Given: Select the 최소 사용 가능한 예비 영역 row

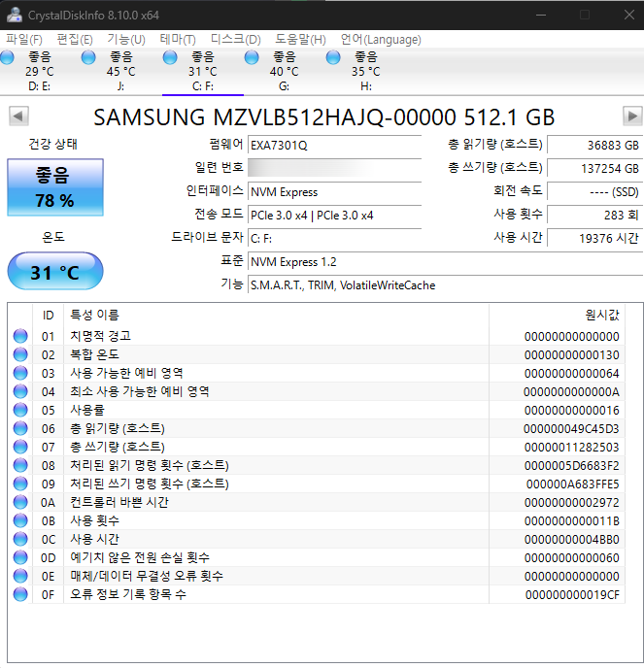Looking at the screenshot, I should (317, 391).
